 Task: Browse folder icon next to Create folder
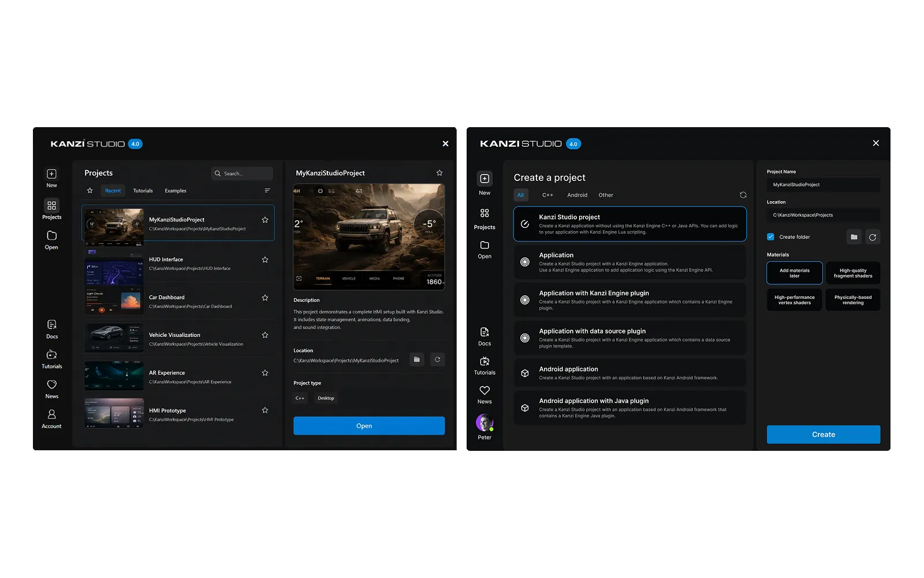(854, 237)
